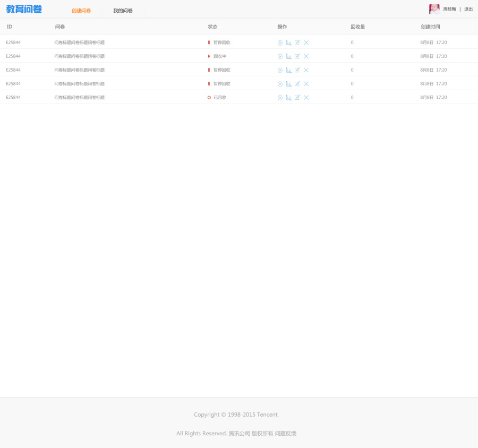Click the start icon in the first table row
This screenshot has width=478, height=448.
pyautogui.click(x=280, y=42)
